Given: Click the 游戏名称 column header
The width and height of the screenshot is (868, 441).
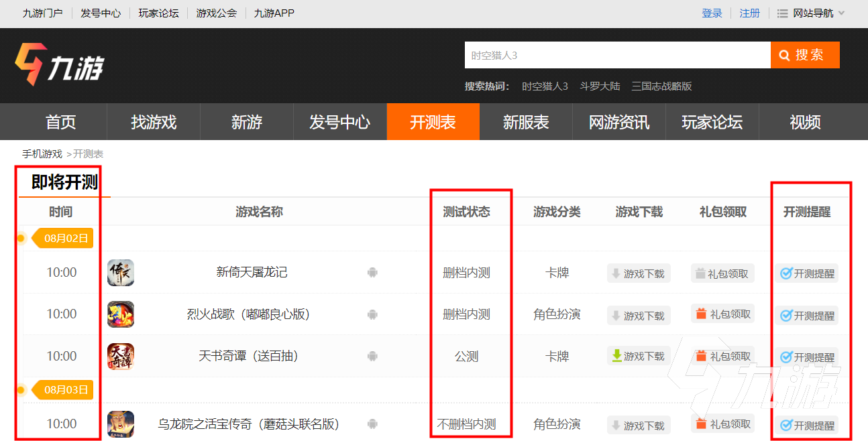Looking at the screenshot, I should coord(259,212).
